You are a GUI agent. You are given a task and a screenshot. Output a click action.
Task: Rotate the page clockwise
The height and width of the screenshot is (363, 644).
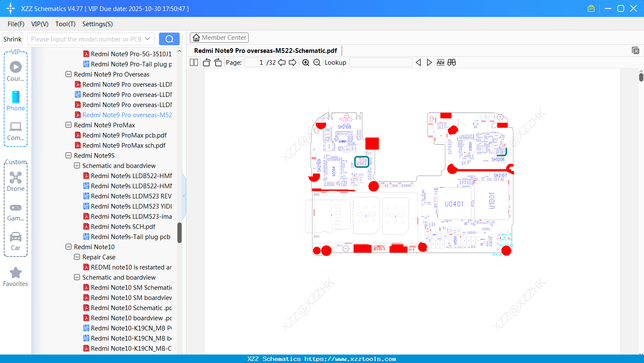pyautogui.click(x=218, y=63)
